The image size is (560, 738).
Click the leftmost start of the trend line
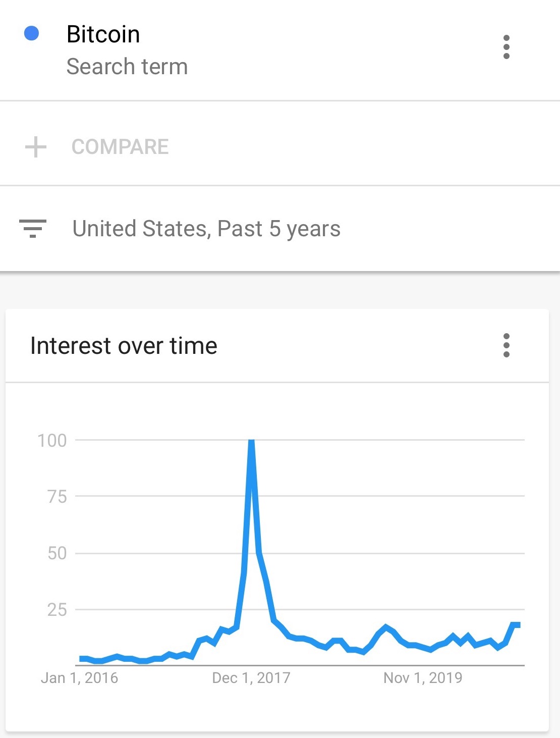tap(81, 659)
